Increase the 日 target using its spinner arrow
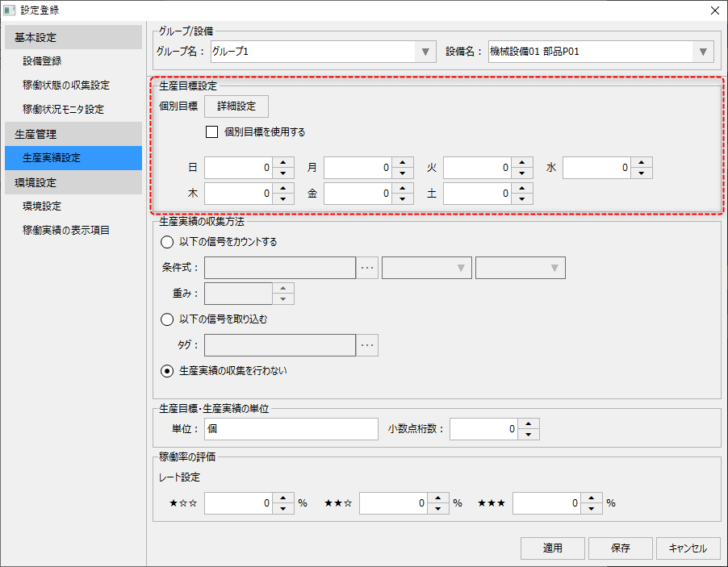 tap(282, 163)
